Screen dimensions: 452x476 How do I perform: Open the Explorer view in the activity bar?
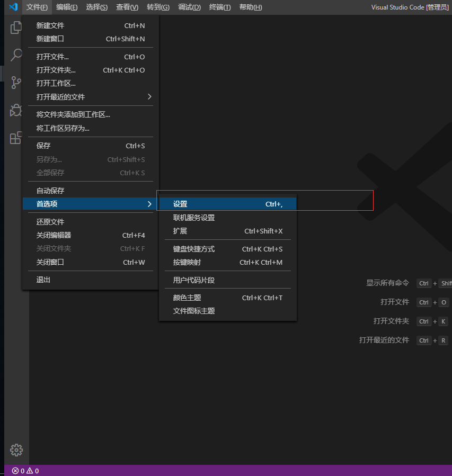coord(16,28)
